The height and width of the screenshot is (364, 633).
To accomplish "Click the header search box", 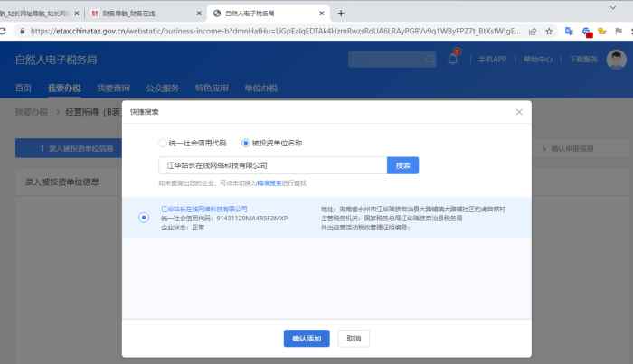I will pyautogui.click(x=392, y=60).
